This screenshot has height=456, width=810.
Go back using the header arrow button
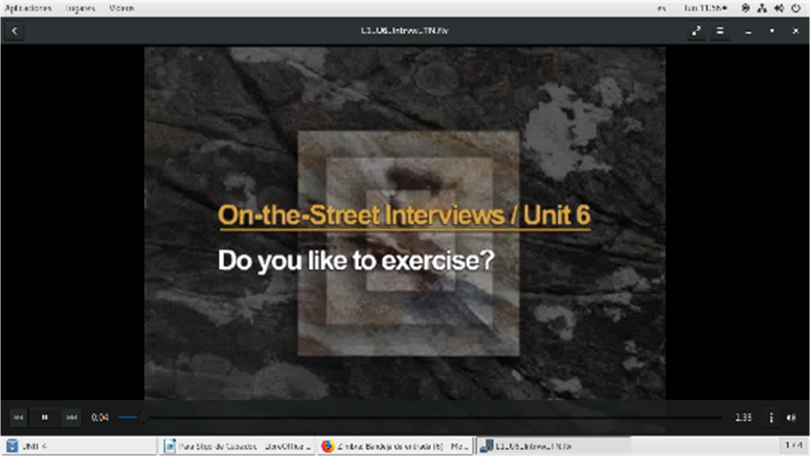15,31
